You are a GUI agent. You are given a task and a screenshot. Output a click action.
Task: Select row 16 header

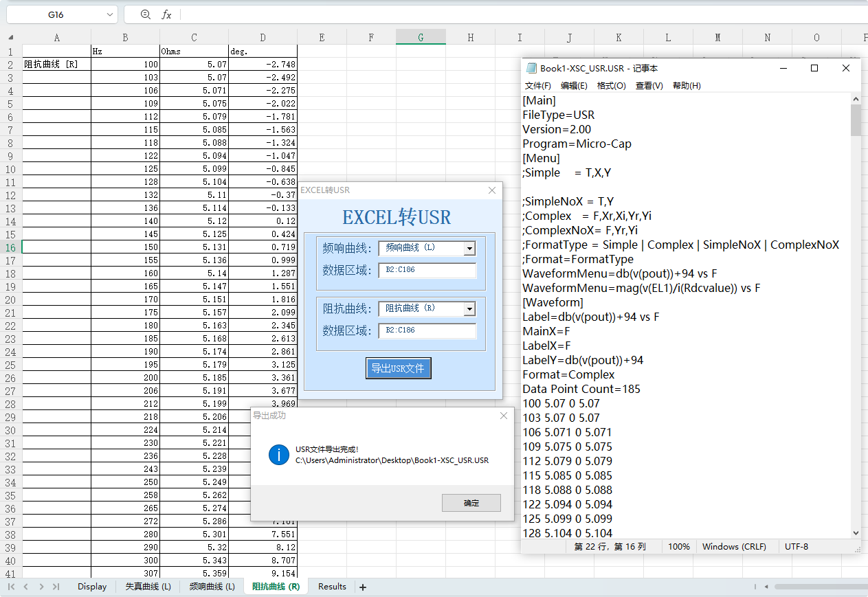pyautogui.click(x=11, y=247)
